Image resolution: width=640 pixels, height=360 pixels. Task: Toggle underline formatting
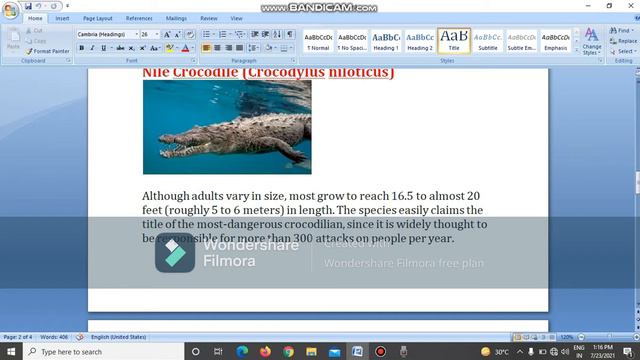103,48
